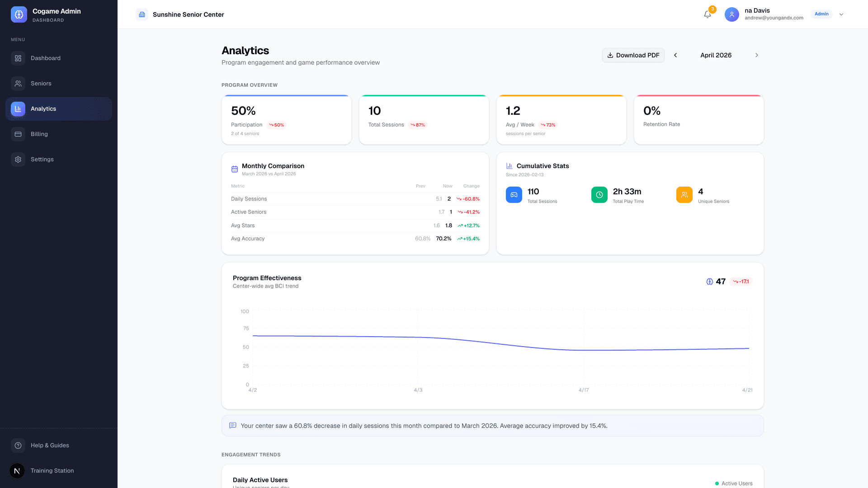Open Billing via the credit card icon
Image resolution: width=868 pixels, height=488 pixels.
[18, 134]
